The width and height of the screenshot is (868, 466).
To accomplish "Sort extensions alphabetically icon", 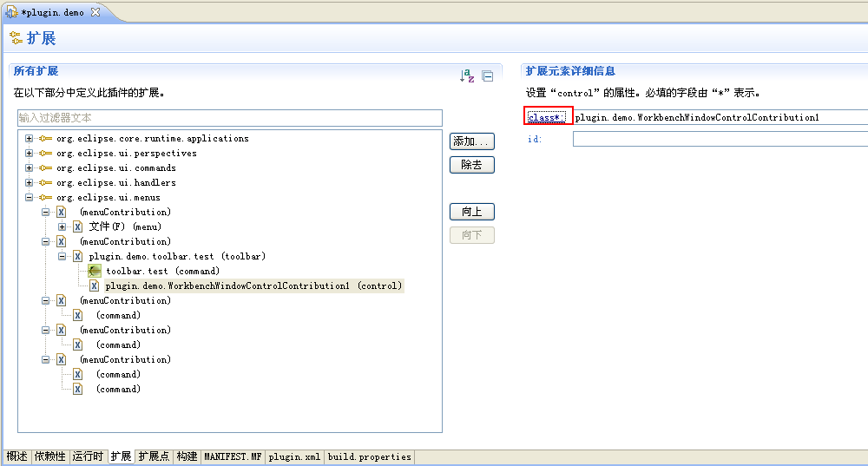I will coord(467,75).
